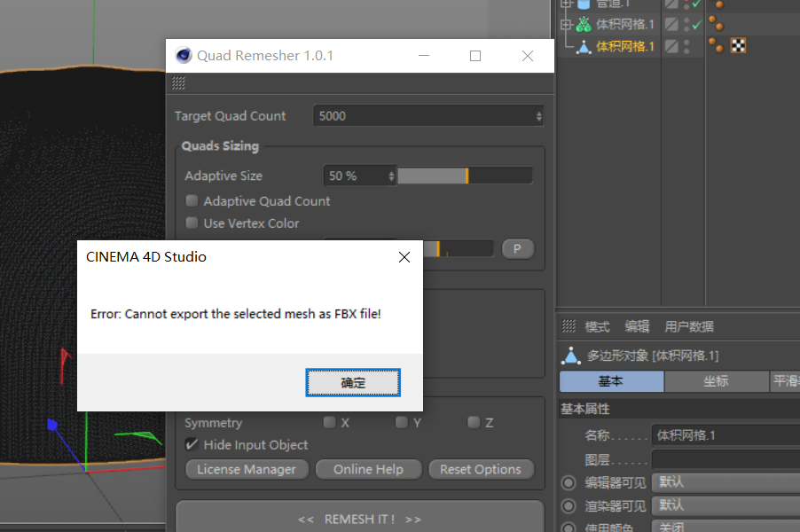This screenshot has width=800, height=532.
Task: Select the gray 体积网格.1 volume mesher row
Action: [624, 25]
